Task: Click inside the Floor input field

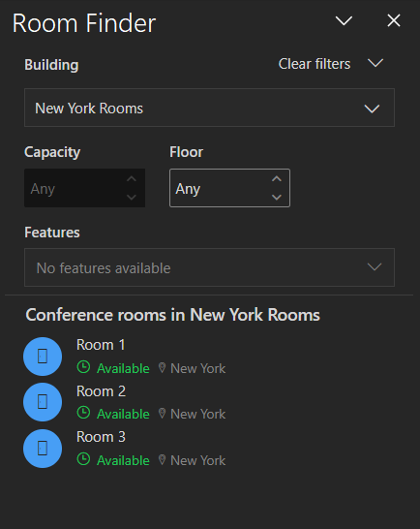Action: (219, 188)
